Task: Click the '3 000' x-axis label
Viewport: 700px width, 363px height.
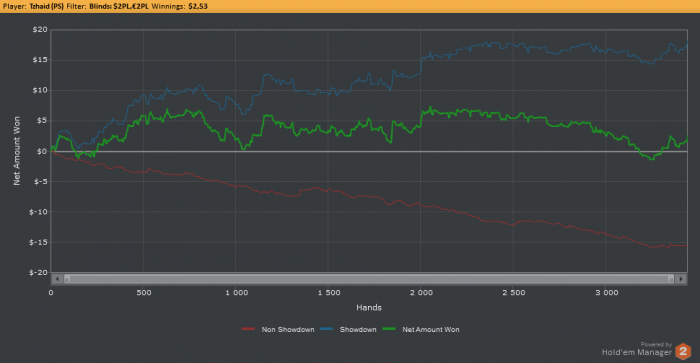Action: 606,292
